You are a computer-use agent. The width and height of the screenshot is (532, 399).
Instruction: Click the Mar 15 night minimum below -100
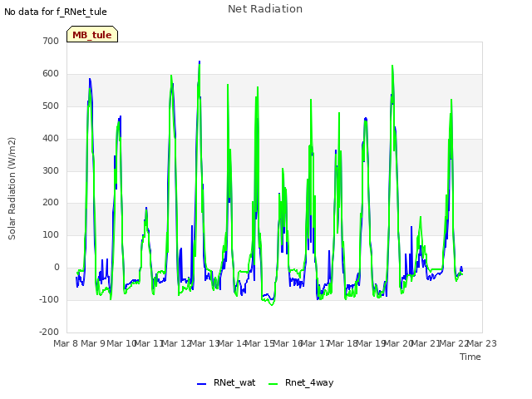coord(272,304)
